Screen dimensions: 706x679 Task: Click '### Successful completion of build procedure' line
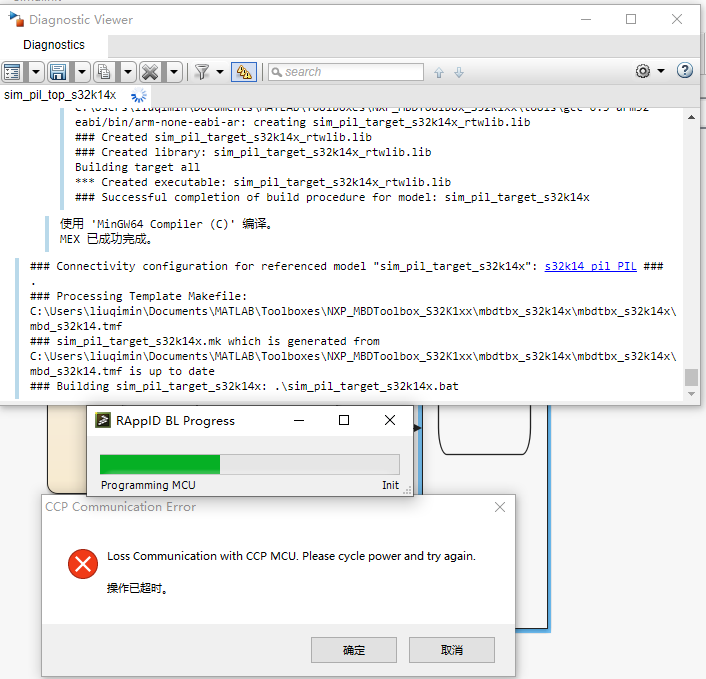[x=332, y=197]
